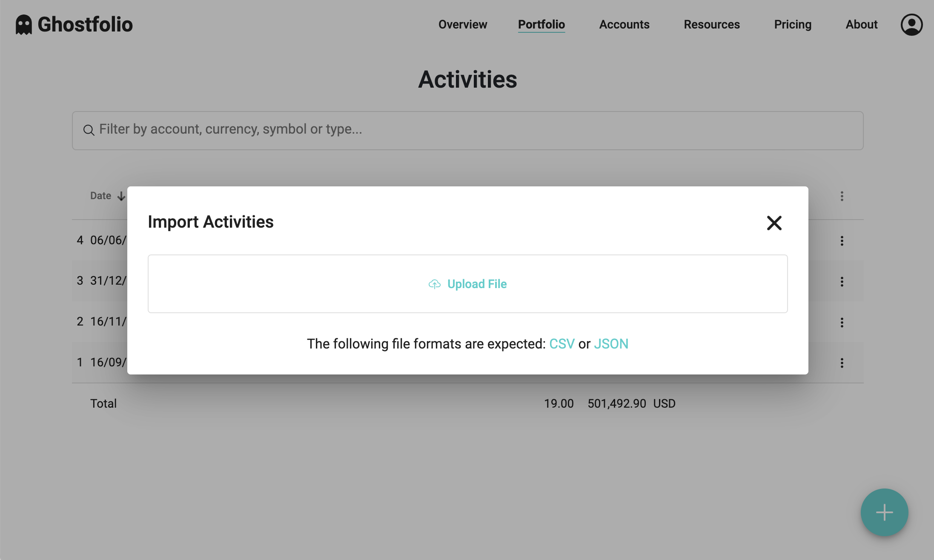The height and width of the screenshot is (560, 934).
Task: Open the kebab menu on the 31/12 activity row
Action: pos(842,281)
